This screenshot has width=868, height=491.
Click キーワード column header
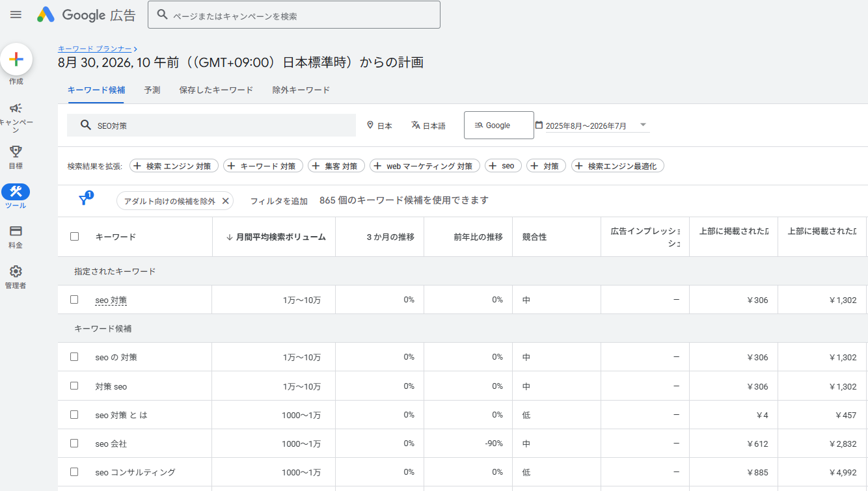(x=116, y=237)
